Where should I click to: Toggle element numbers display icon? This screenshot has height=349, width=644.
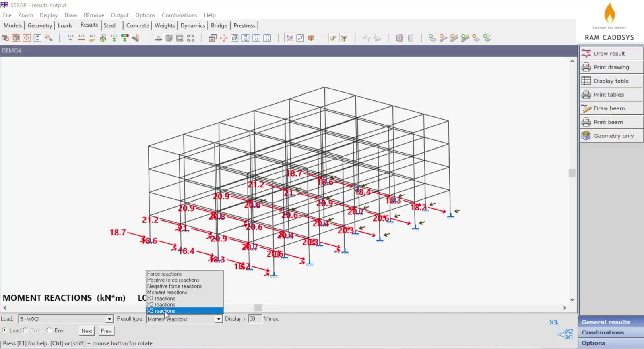(92, 38)
